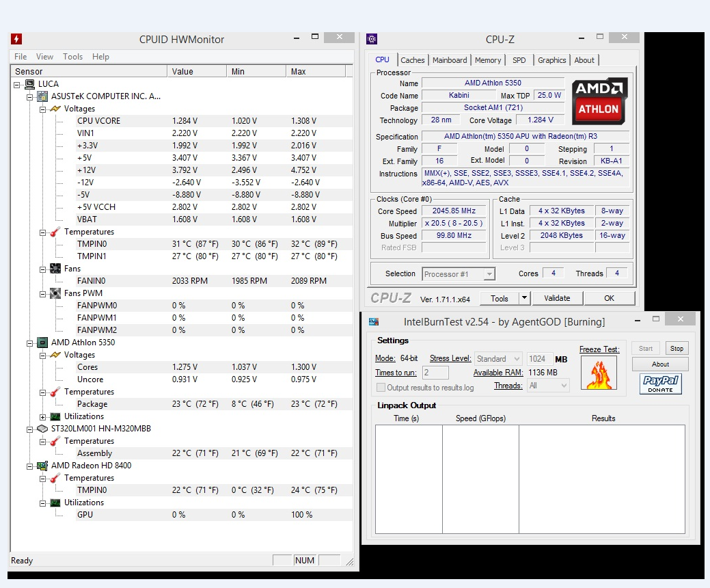Click the IntelBurnTest title bar app icon

pos(374,321)
